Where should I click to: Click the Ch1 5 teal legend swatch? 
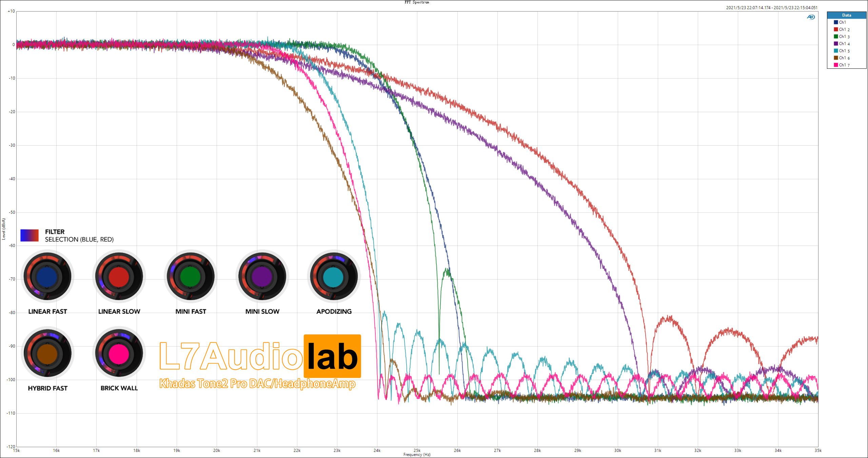[836, 51]
